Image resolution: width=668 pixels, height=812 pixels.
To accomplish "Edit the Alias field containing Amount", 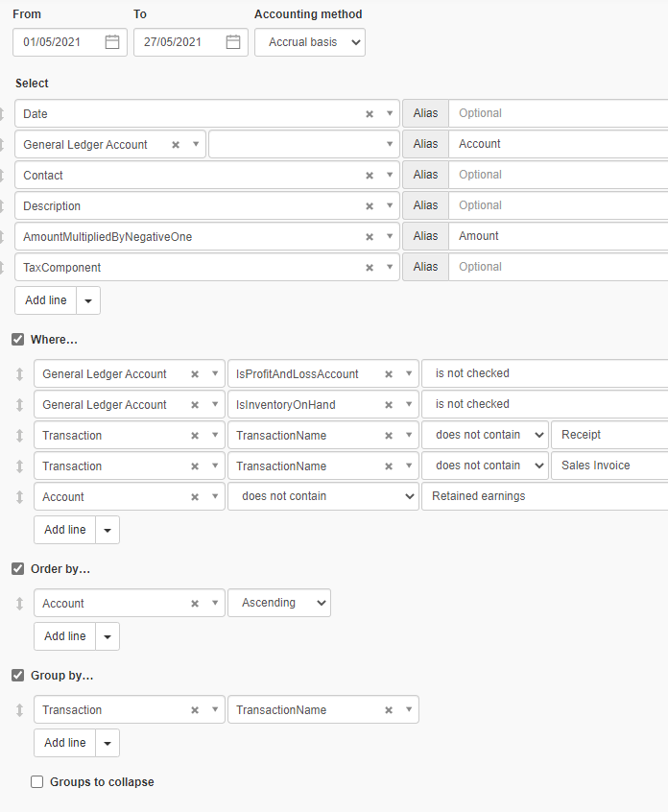I will pyautogui.click(x=559, y=236).
